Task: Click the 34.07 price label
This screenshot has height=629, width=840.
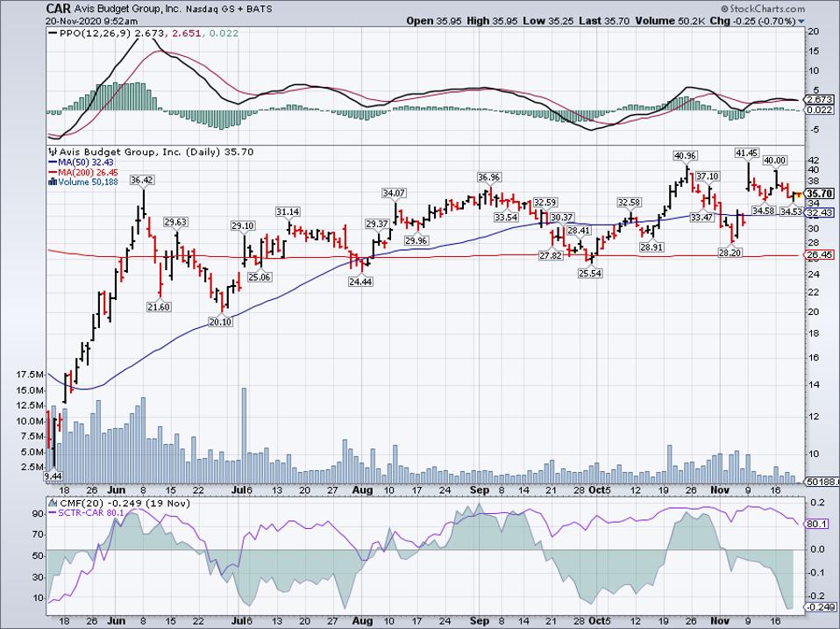Action: pyautogui.click(x=394, y=192)
